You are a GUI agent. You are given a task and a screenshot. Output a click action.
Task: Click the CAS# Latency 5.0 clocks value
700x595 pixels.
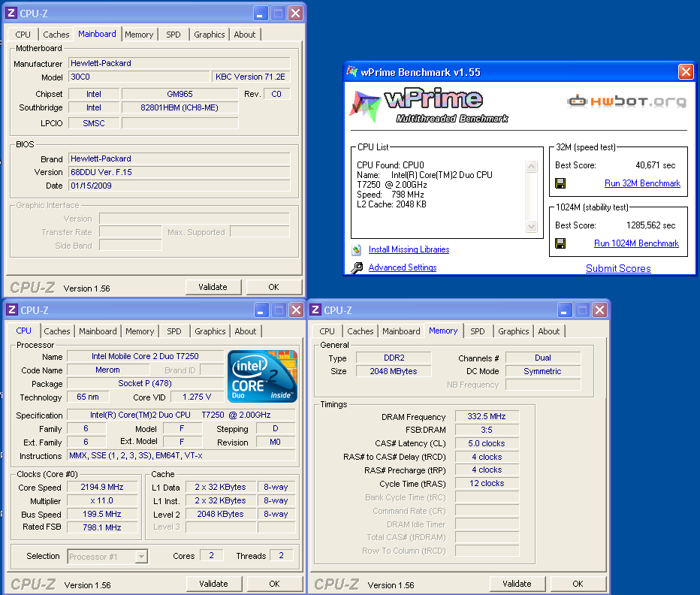tap(487, 443)
